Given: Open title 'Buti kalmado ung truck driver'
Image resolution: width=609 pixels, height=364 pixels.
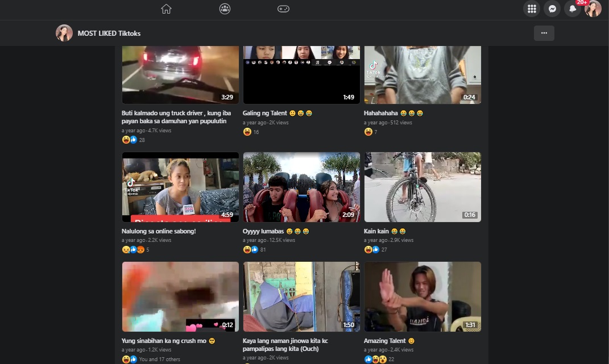Looking at the screenshot, I should coord(176,117).
